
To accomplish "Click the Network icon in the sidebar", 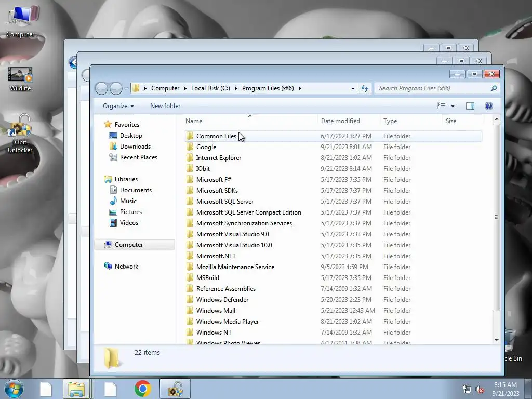I will (108, 266).
